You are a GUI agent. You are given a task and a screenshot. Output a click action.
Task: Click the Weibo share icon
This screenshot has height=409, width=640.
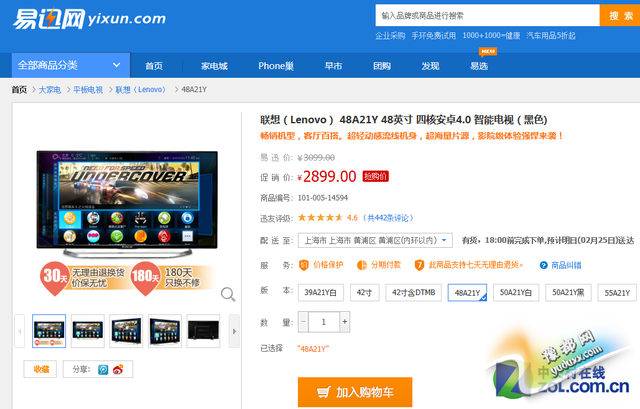tap(118, 370)
